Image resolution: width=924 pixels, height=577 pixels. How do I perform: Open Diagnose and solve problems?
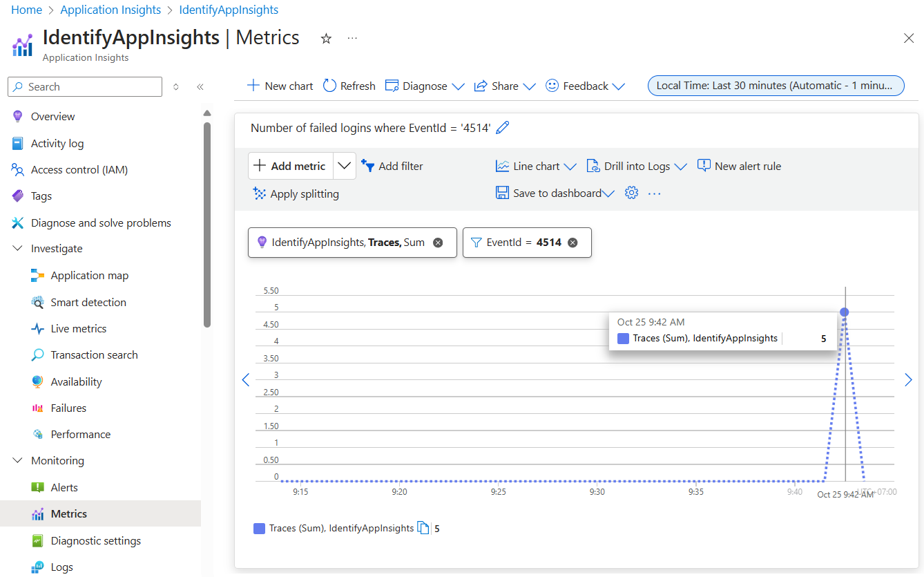click(x=100, y=223)
